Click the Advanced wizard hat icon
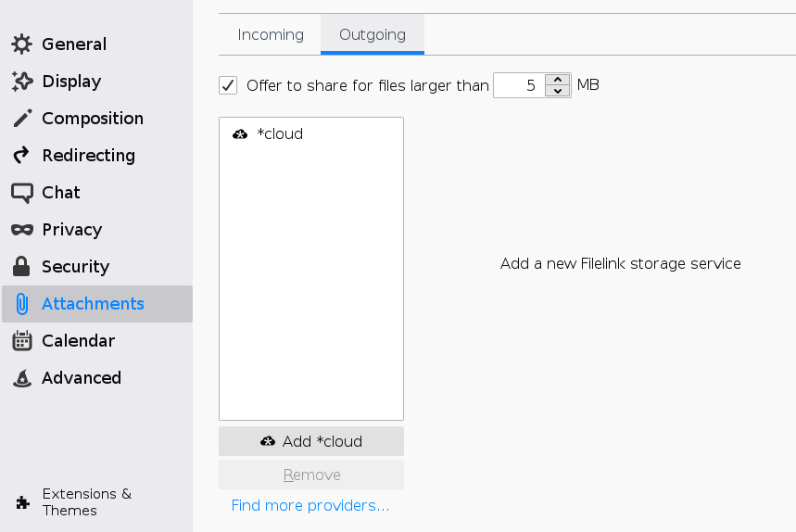This screenshot has height=532, width=796. point(21,378)
